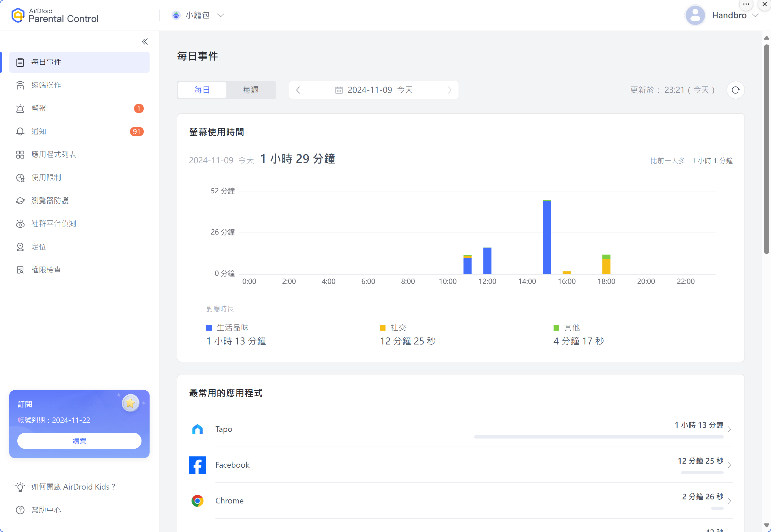The height and width of the screenshot is (532, 771).
Task: Expand the 小籠包 device dropdown
Action: (x=198, y=15)
